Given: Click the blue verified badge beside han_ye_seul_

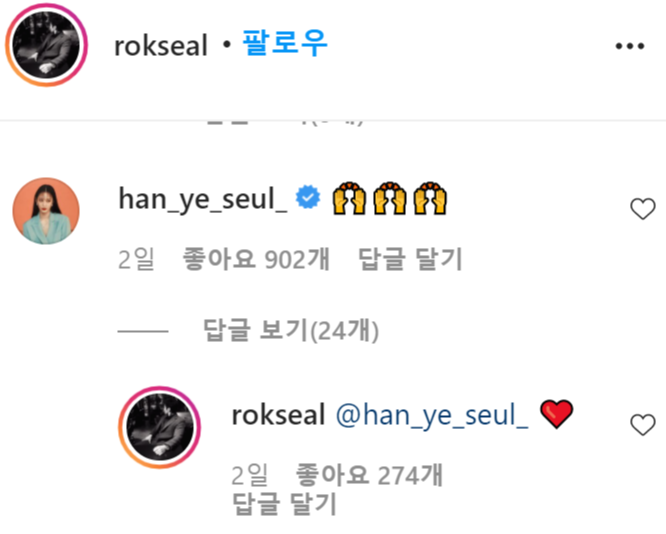Looking at the screenshot, I should pos(308,197).
